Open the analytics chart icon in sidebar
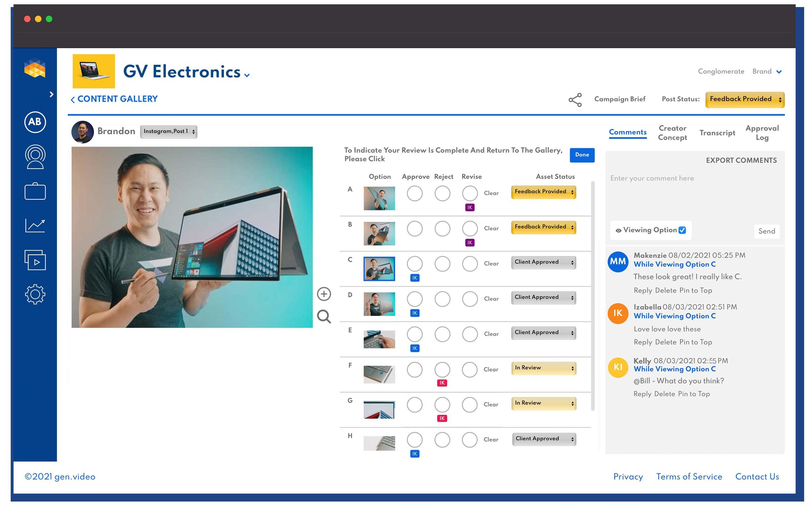This screenshot has width=812, height=508. [x=35, y=225]
